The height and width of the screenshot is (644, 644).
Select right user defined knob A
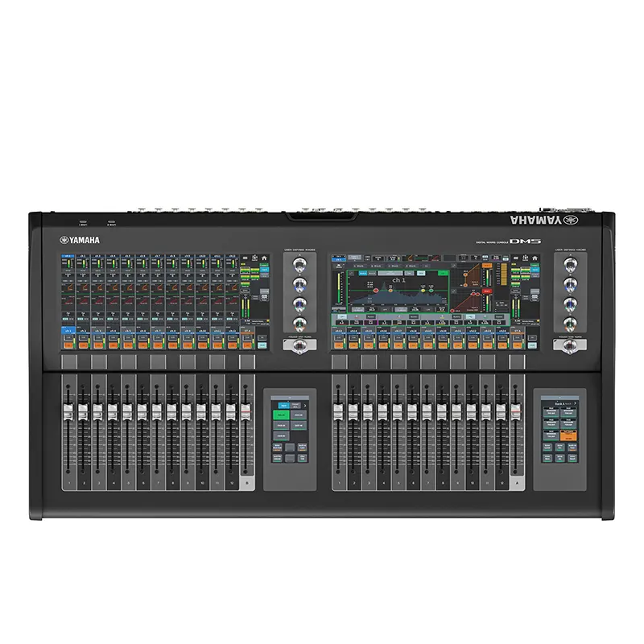[x=570, y=265]
